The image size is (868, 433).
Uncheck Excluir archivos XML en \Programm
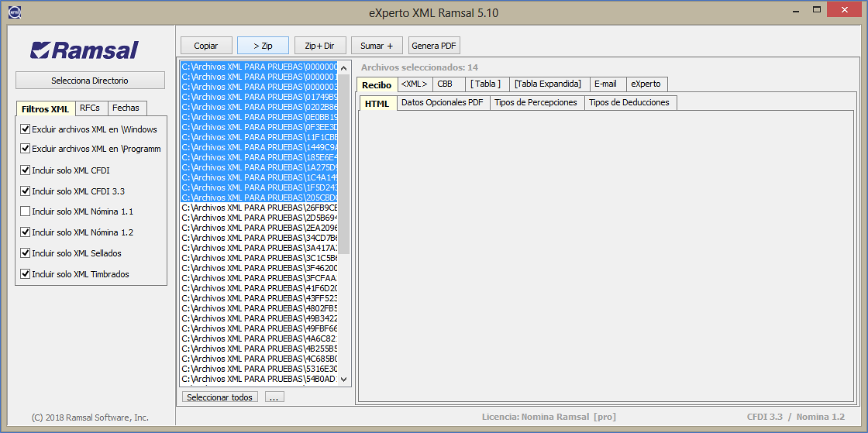(25, 149)
